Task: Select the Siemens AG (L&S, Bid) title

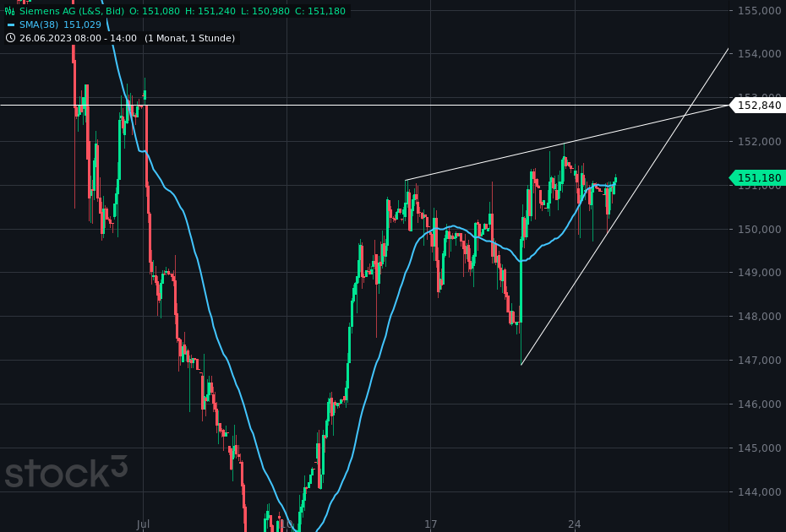Action: pyautogui.click(x=72, y=11)
